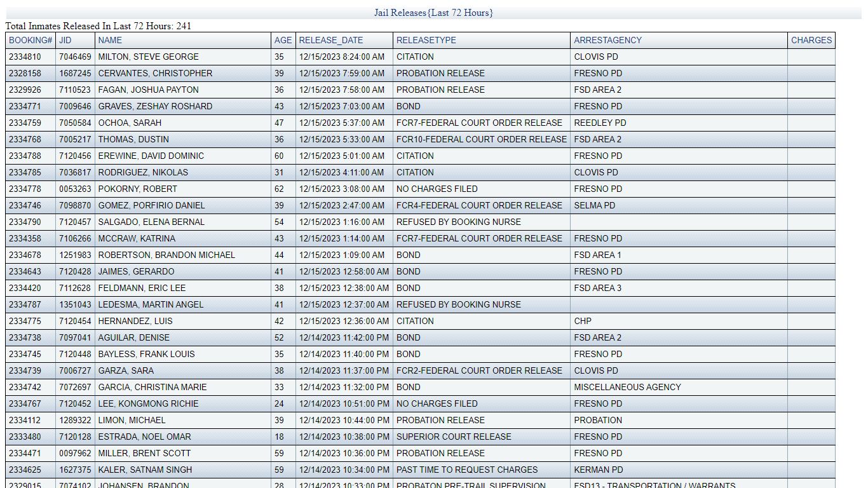Select name LIMON, MICHAEL
This screenshot has height=488, width=868.
[x=132, y=420]
